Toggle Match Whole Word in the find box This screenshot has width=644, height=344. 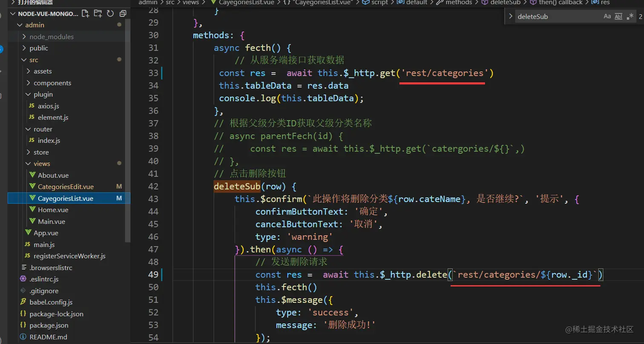618,17
